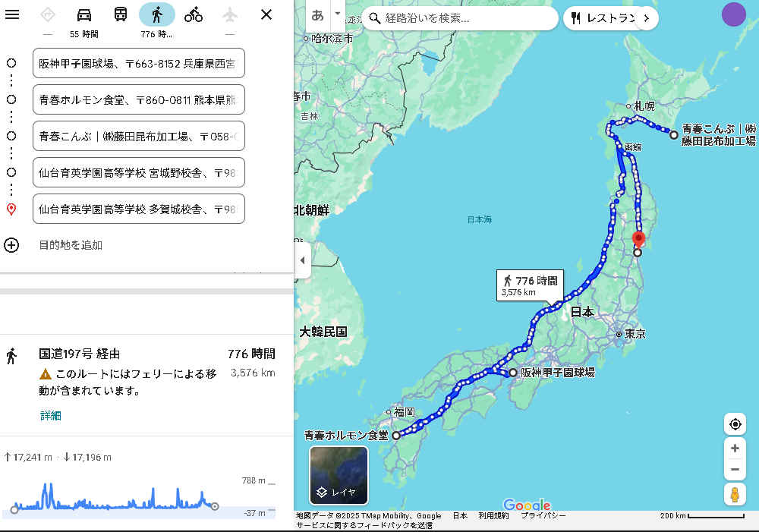The image size is (759, 532).
Task: Click the walking icon beside 国道197号 route
Action: (11, 356)
